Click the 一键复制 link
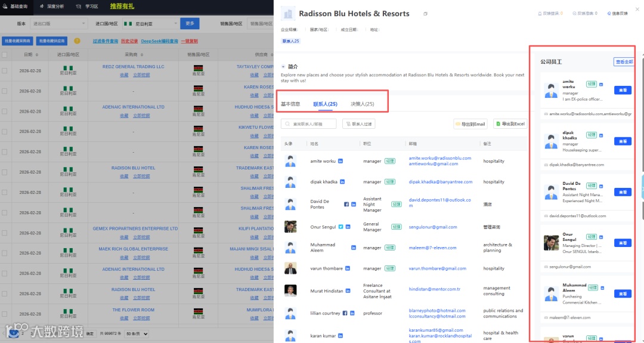The width and height of the screenshot is (644, 343). point(190,41)
